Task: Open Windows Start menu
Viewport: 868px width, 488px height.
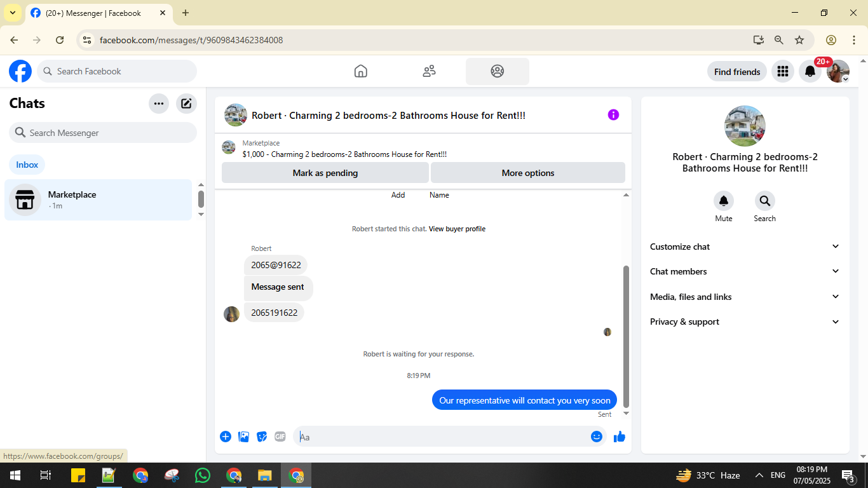Action: point(15,475)
